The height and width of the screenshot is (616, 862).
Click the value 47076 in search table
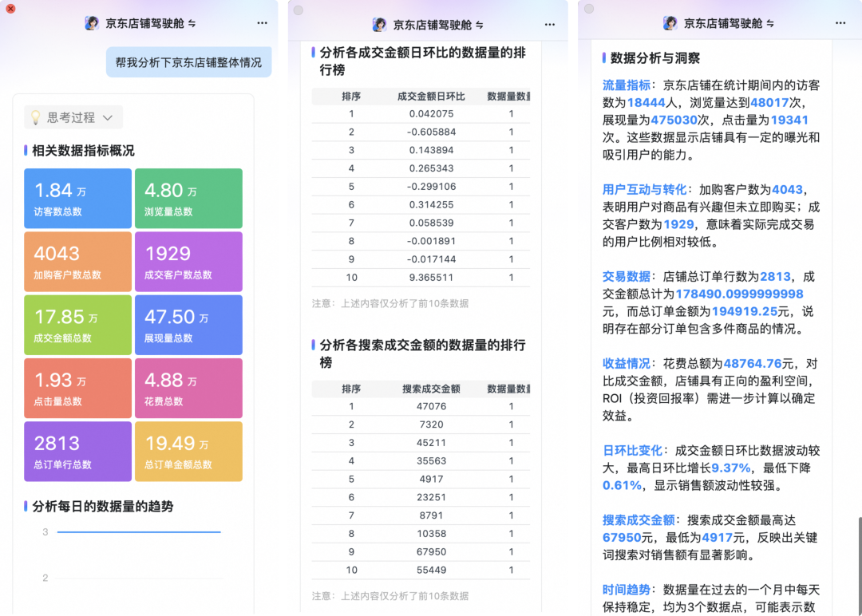(431, 406)
